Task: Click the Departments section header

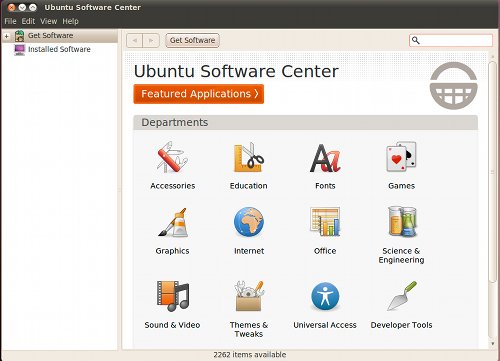Action: (306, 122)
